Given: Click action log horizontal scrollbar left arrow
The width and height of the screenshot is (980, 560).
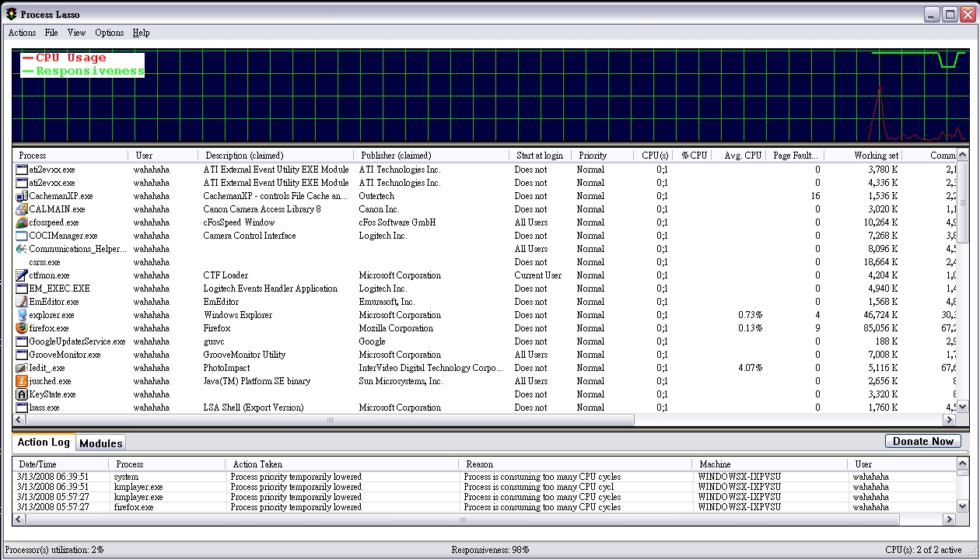Looking at the screenshot, I should (20, 520).
